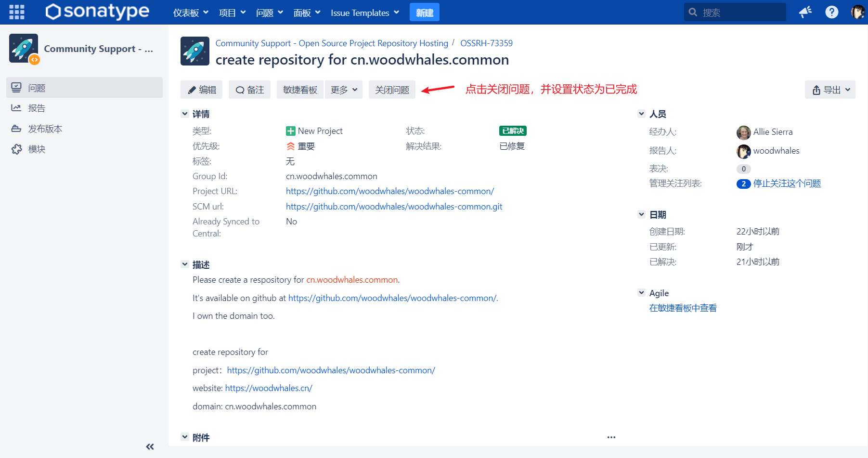Viewport: 868px width, 458px height.
Task: Open 发布版本 in the sidebar
Action: [84, 129]
